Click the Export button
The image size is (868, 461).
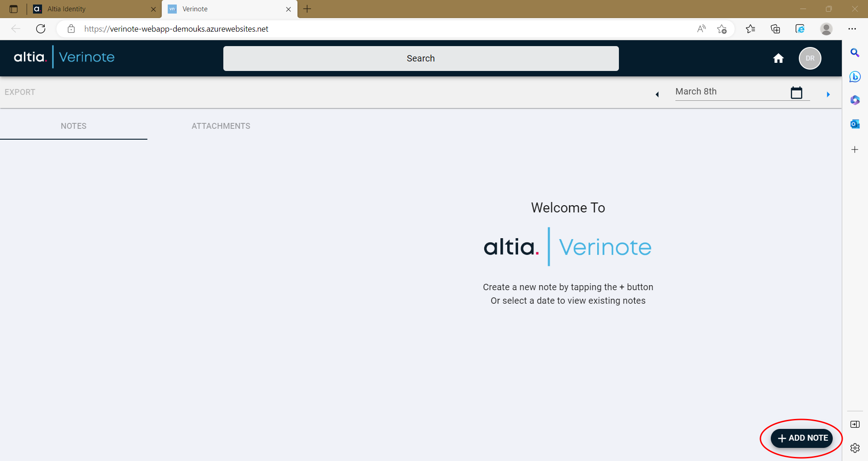pos(20,92)
